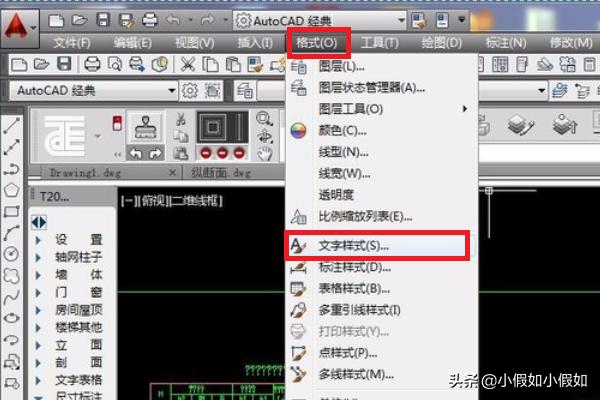
Task: Click the Pan hand icon
Action: click(264, 153)
